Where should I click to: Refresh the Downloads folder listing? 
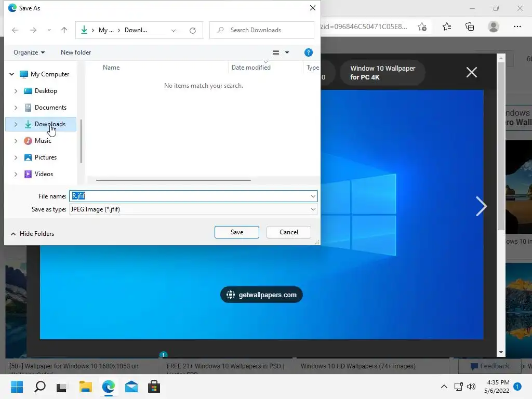pyautogui.click(x=193, y=31)
